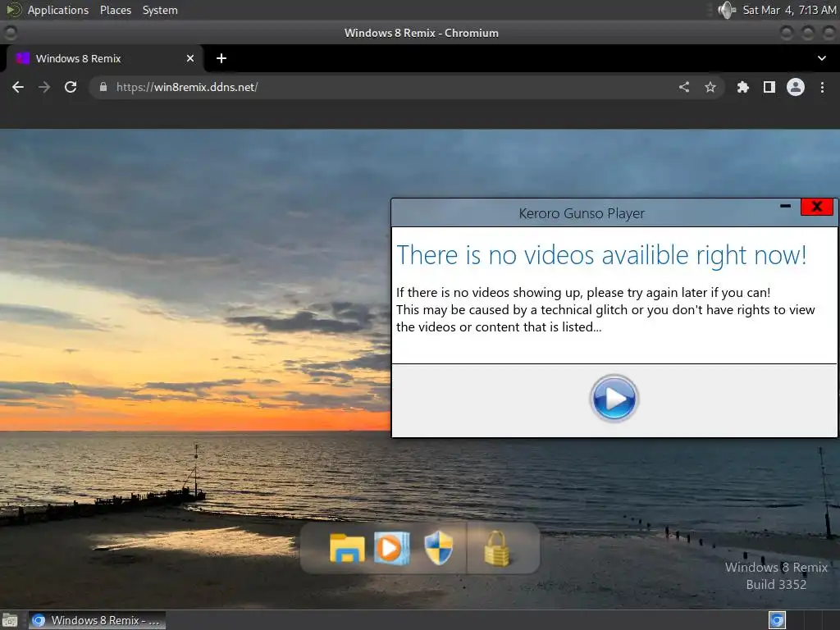The height and width of the screenshot is (630, 840).
Task: Click Windows 8 Remix taskbar button
Action: coord(97,620)
